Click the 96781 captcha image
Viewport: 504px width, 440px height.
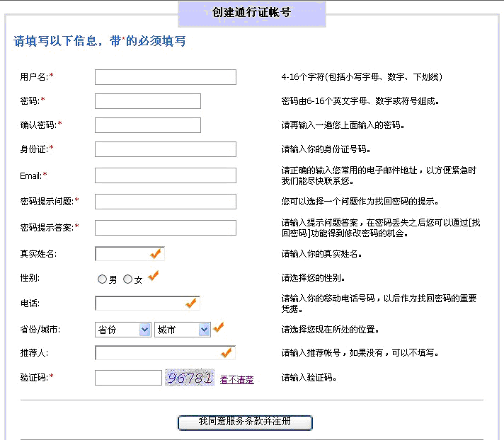point(190,378)
